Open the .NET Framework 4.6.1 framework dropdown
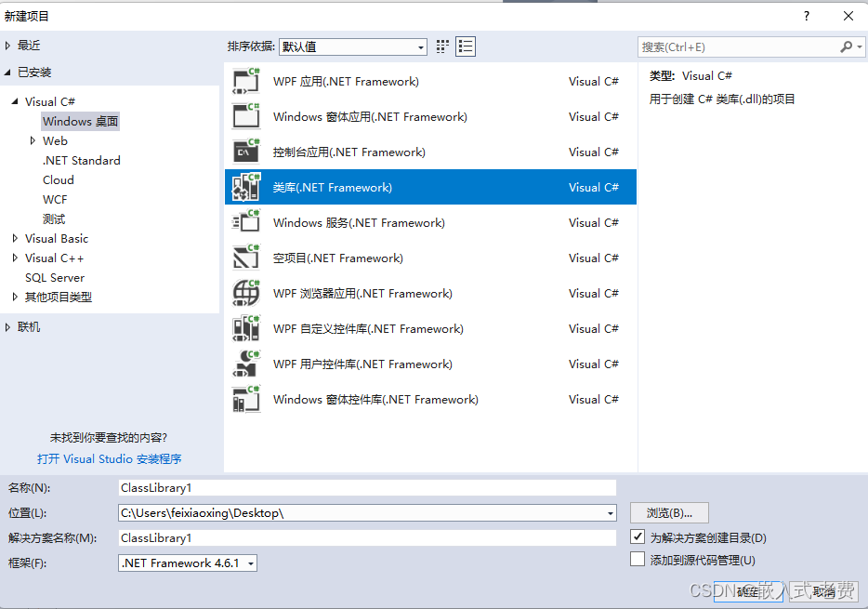 (249, 563)
